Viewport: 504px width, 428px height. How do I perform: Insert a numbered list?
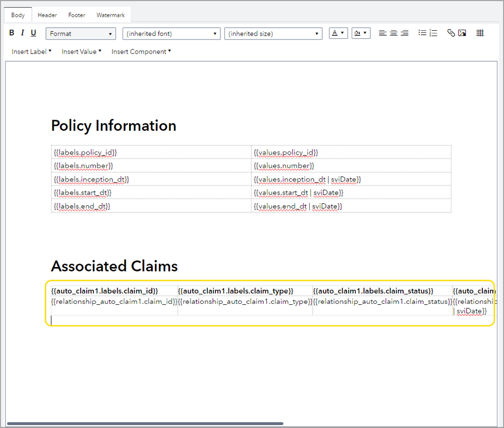coord(433,33)
